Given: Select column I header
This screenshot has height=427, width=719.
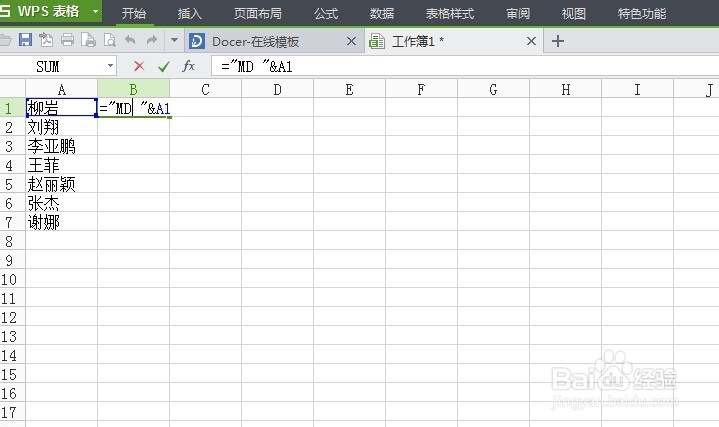Looking at the screenshot, I should pos(637,89).
